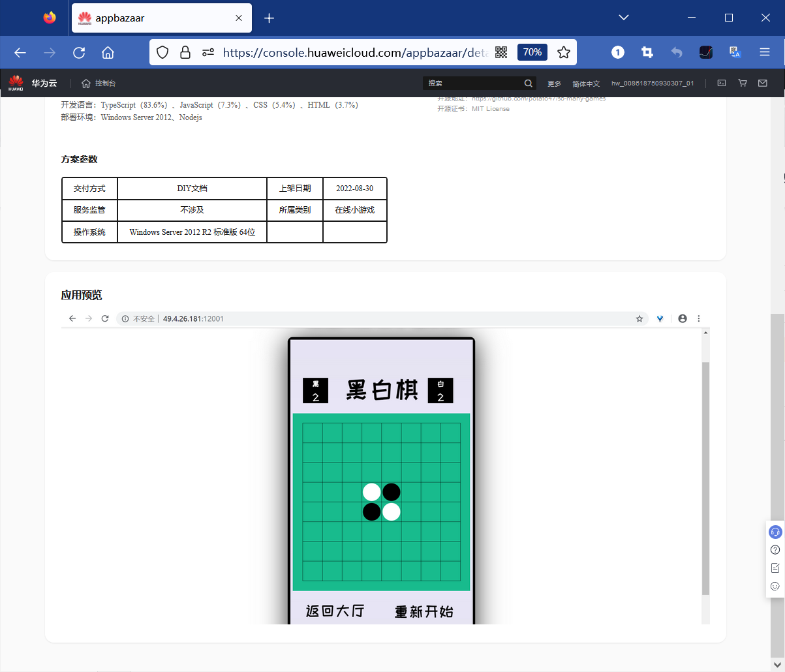Image resolution: width=785 pixels, height=672 pixels.
Task: Open Huawei Cloud CLI terminal icon
Action: (x=721, y=83)
